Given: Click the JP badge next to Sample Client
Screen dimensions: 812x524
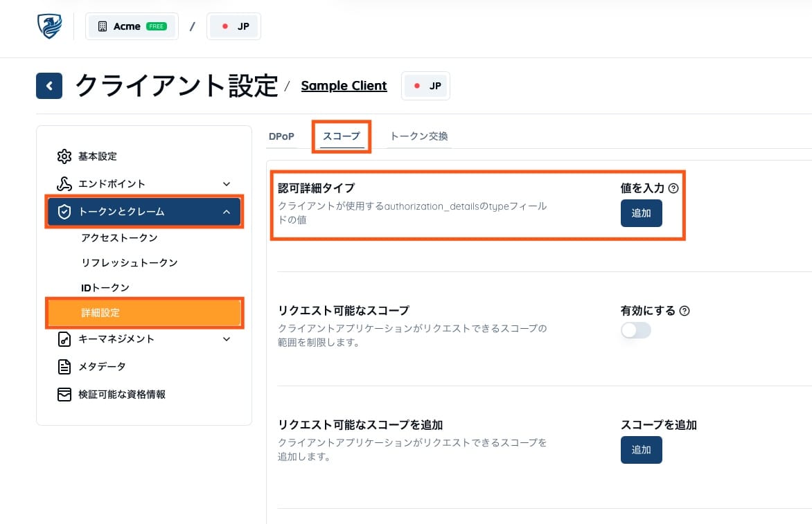Looking at the screenshot, I should point(425,86).
